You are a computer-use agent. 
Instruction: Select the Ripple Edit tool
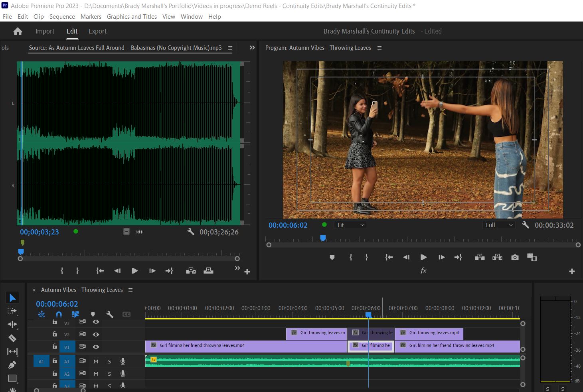12,324
